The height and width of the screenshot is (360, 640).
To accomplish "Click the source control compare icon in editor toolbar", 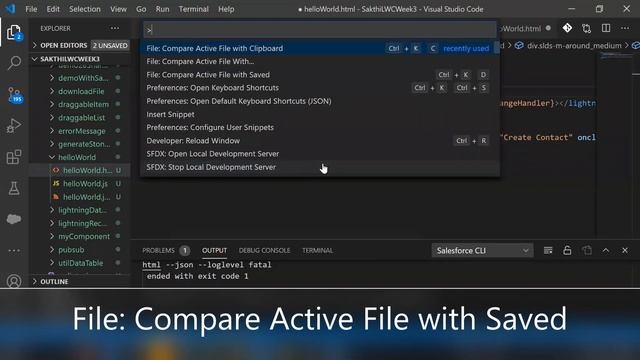I will (x=587, y=28).
